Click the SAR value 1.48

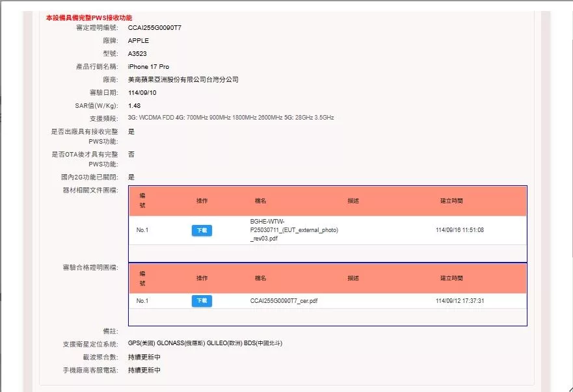click(134, 105)
